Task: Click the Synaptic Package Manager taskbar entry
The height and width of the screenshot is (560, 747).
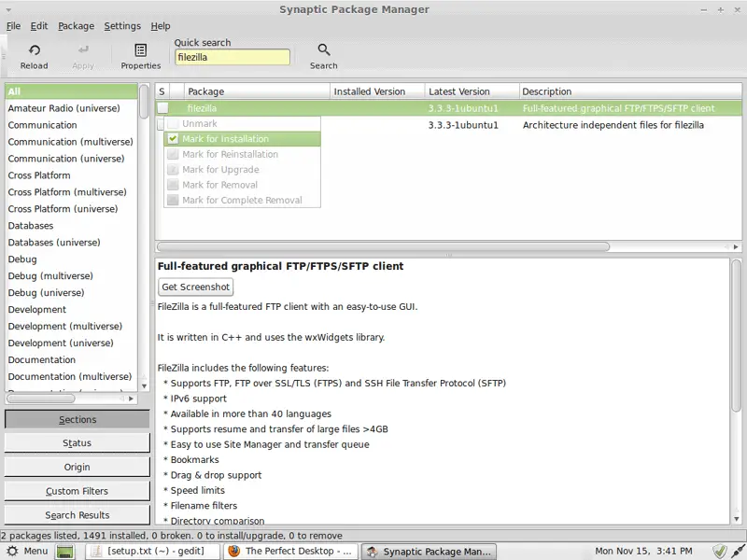Action: (430, 552)
